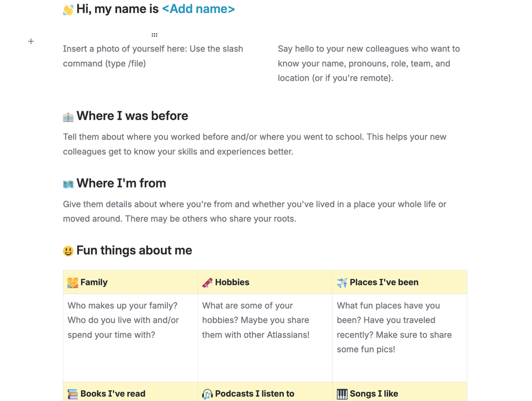
Task: Select the Family column header cell
Action: [130, 282]
